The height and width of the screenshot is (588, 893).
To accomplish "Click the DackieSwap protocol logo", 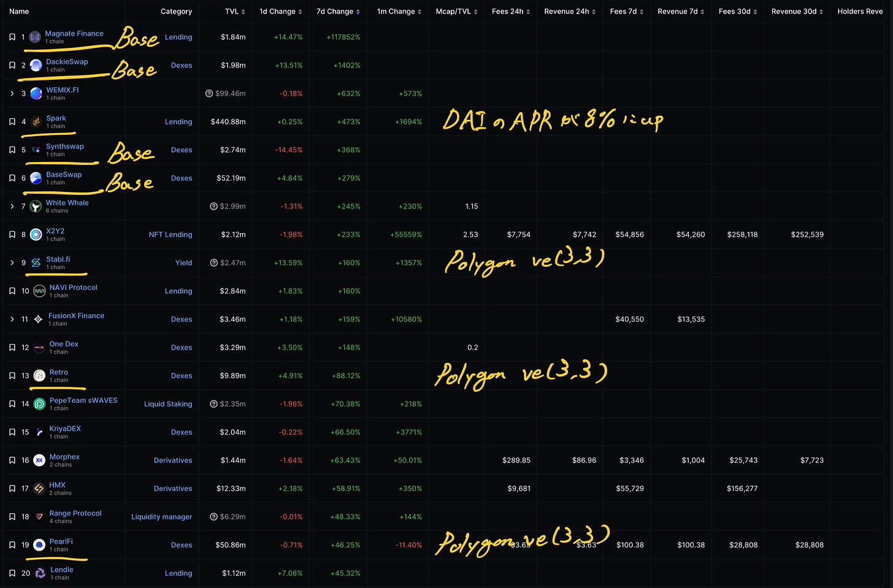I will [36, 66].
